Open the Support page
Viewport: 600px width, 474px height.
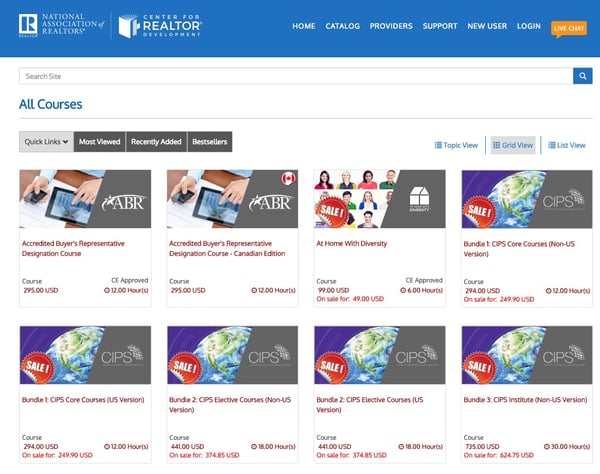tap(440, 26)
